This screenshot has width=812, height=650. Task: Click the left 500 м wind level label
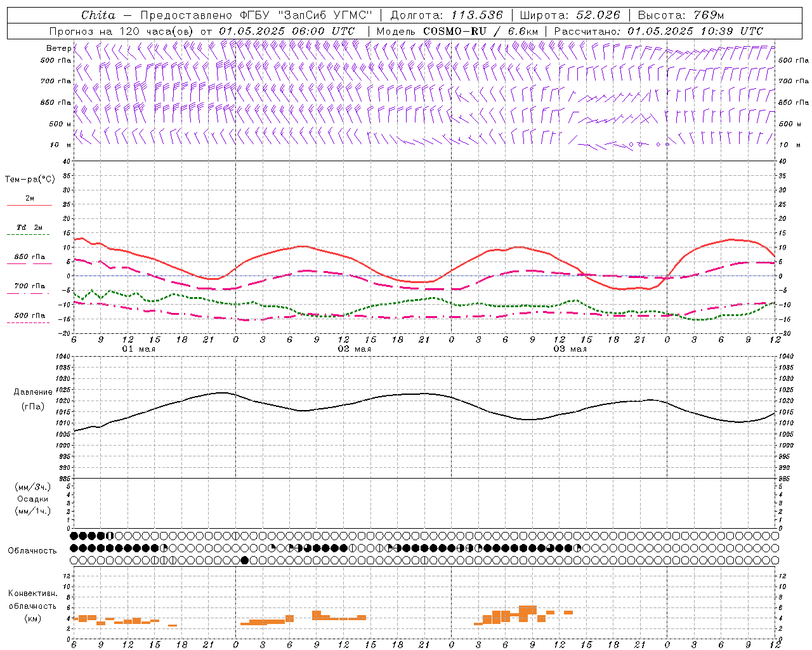point(60,124)
